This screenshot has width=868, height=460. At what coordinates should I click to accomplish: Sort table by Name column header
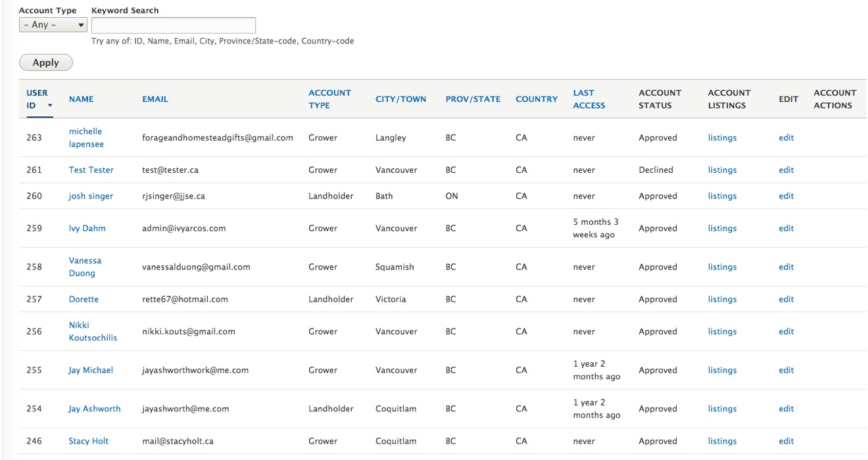pos(81,99)
